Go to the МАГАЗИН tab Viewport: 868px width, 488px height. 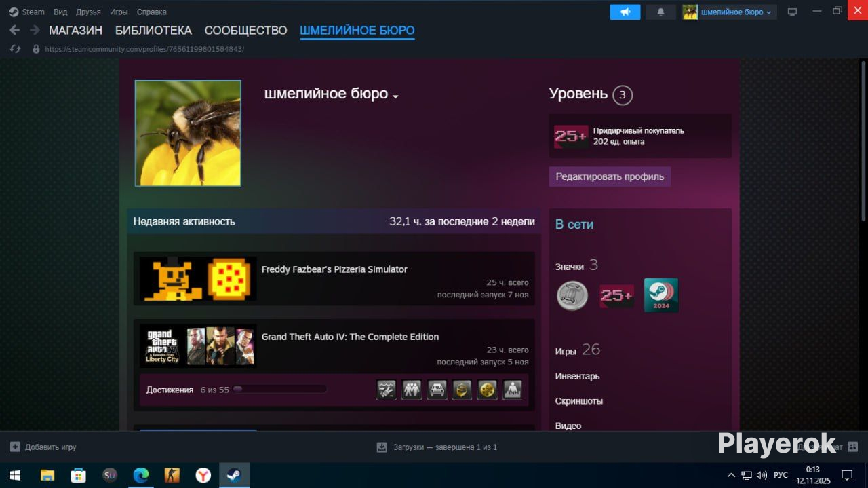click(x=75, y=31)
